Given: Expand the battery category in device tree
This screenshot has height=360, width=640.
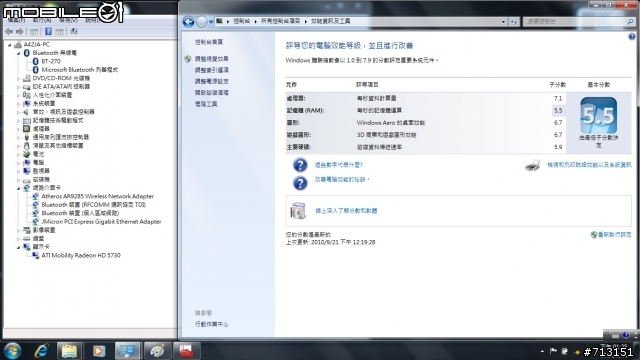Looking at the screenshot, I should 18,154.
